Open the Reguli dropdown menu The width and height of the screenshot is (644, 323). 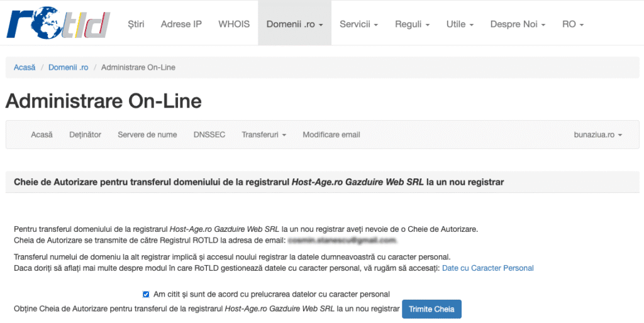[x=412, y=24]
